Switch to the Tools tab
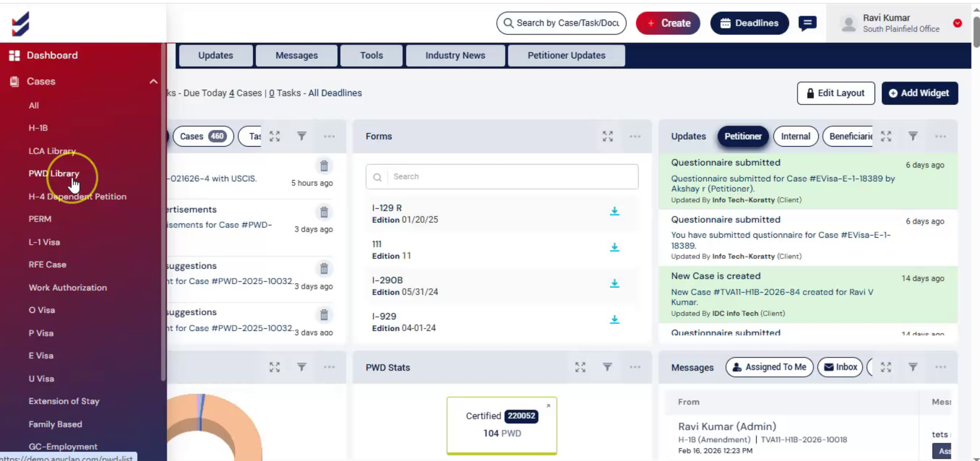This screenshot has height=461, width=980. pos(371,56)
